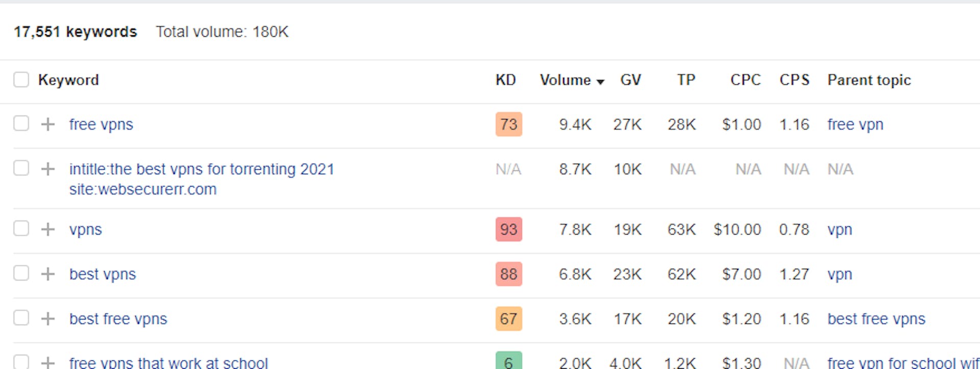Sort by Parent topic column header
Image resolution: width=980 pixels, height=369 pixels.
pos(869,80)
